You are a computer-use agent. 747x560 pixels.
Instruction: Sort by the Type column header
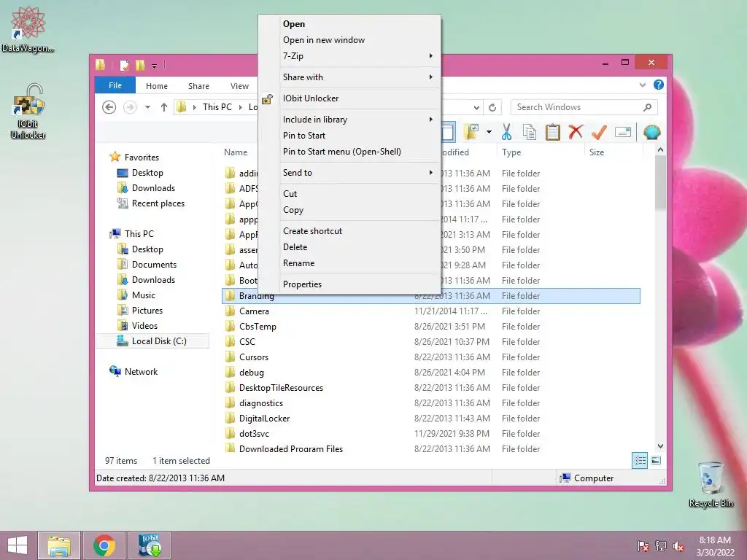(x=541, y=152)
